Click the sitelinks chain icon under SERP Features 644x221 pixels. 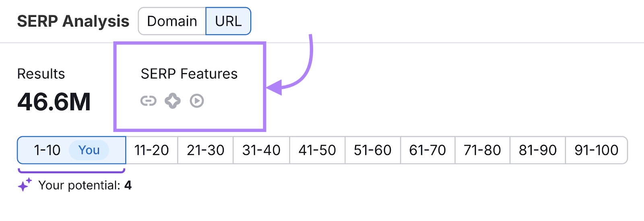point(148,101)
